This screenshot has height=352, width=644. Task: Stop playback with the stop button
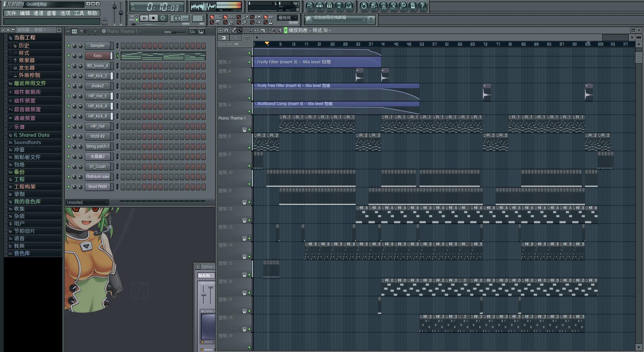click(x=153, y=18)
